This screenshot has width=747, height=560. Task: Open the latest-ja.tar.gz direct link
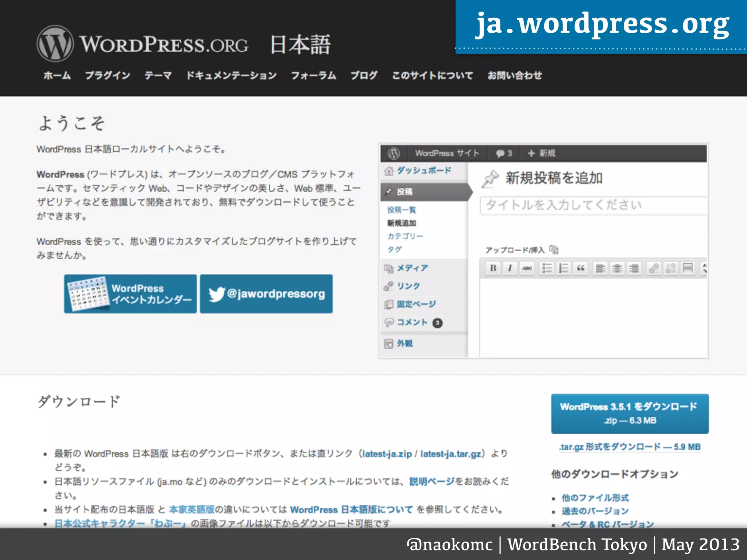451,454
